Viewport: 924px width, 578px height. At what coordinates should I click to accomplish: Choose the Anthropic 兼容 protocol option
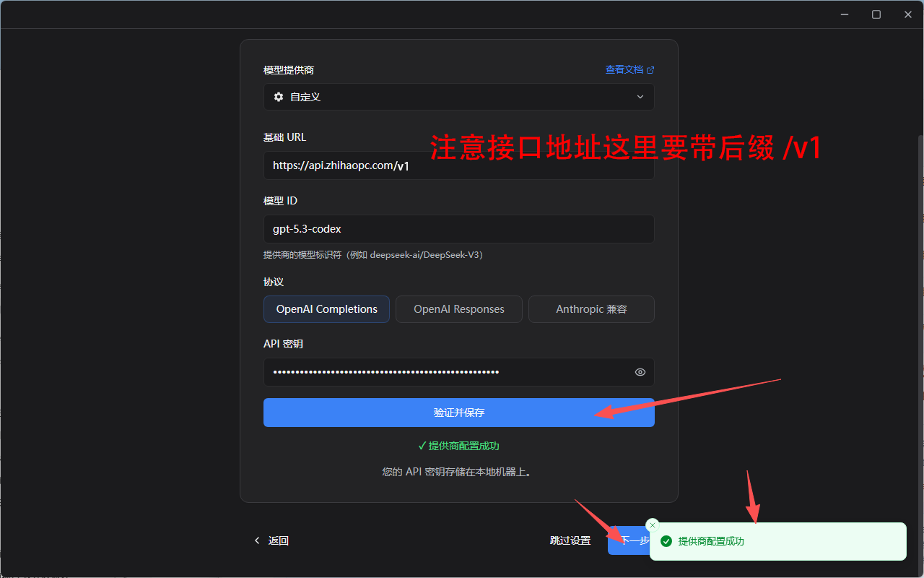(591, 309)
